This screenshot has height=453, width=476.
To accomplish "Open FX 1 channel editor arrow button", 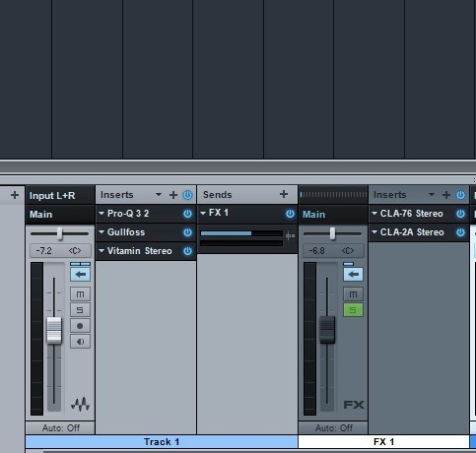I will click(x=353, y=274).
